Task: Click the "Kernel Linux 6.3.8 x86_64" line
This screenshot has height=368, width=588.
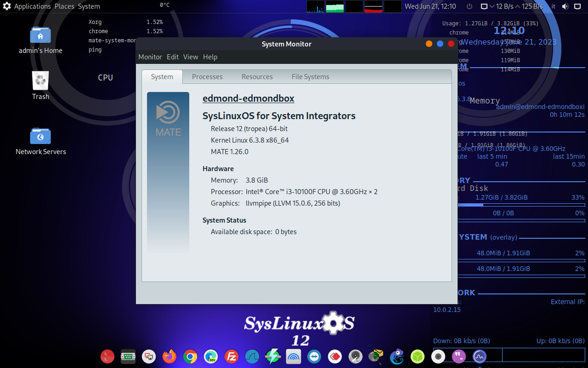Action: pos(249,140)
